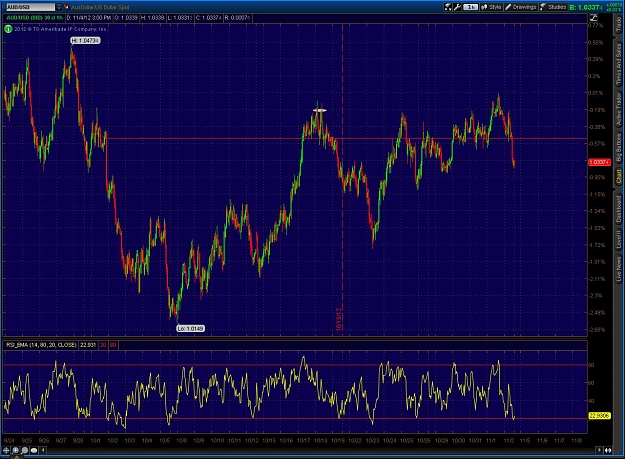
Task: Open chart settings wrench icon
Action: (457, 7)
